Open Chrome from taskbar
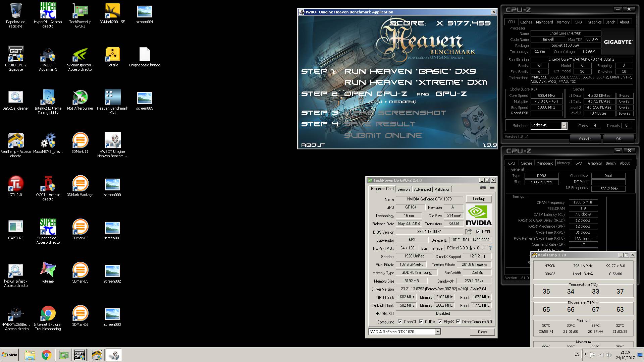This screenshot has height=362, width=644. pyautogui.click(x=46, y=355)
